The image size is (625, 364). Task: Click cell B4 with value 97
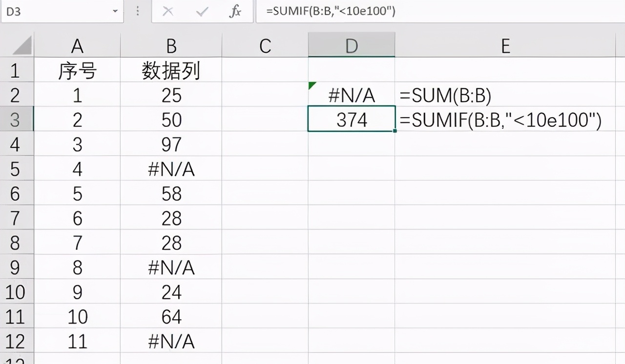coord(171,144)
